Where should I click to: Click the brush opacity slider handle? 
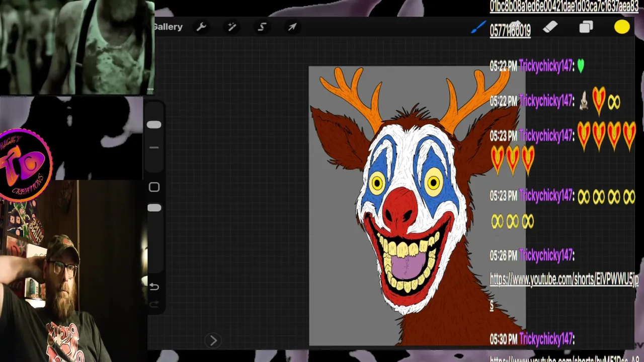(154, 208)
